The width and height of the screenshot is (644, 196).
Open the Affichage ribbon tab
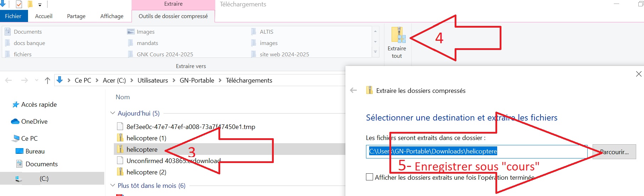[112, 16]
